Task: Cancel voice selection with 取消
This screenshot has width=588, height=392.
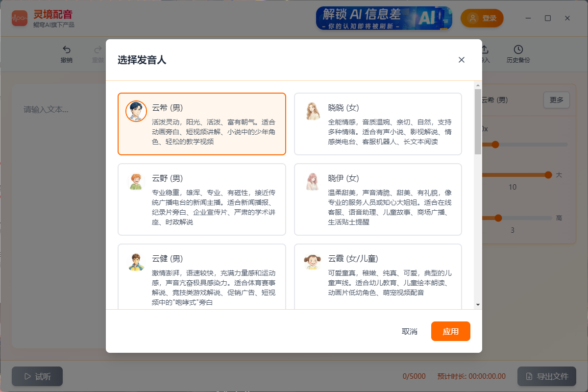Action: pyautogui.click(x=410, y=331)
